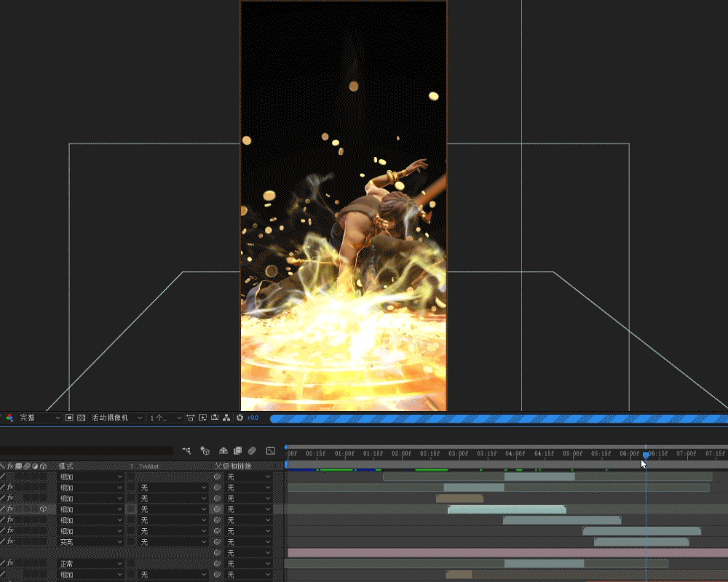
Task: Click the timeline layer search field
Action: click(x=87, y=450)
